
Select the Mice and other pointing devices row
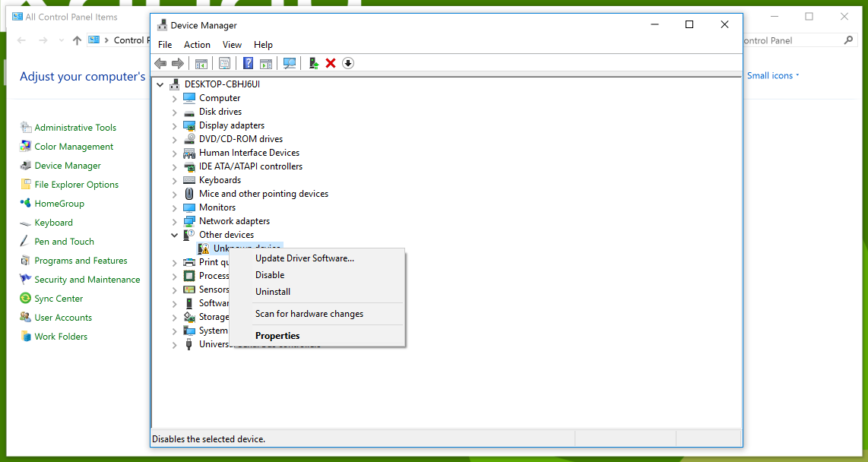(264, 194)
